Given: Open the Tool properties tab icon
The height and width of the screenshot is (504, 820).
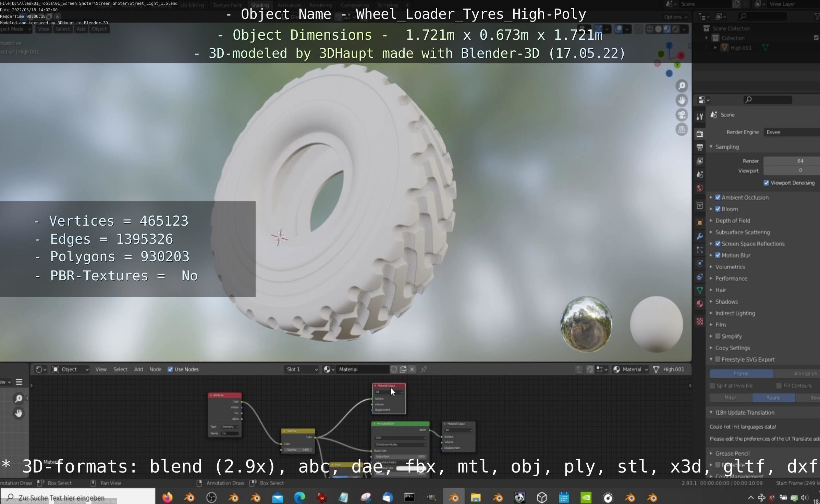Looking at the screenshot, I should point(700,117).
